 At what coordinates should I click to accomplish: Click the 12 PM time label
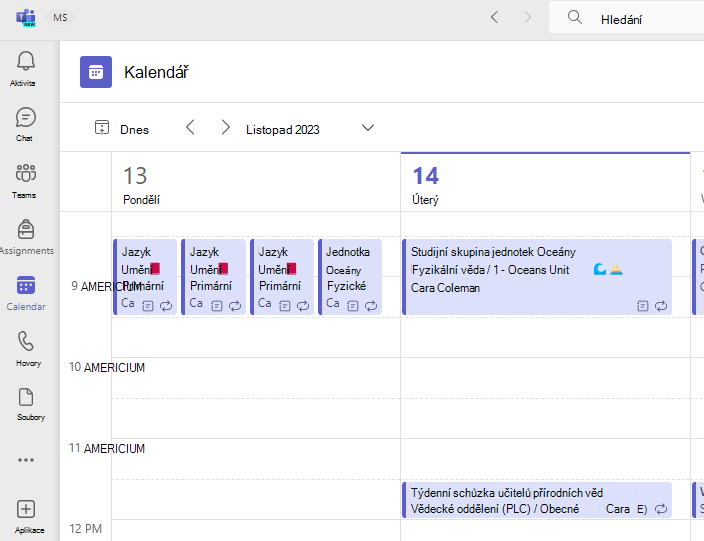[x=85, y=529]
